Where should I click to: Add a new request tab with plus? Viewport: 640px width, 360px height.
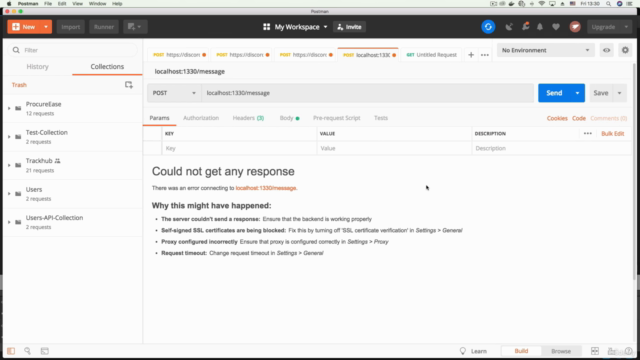click(x=471, y=55)
